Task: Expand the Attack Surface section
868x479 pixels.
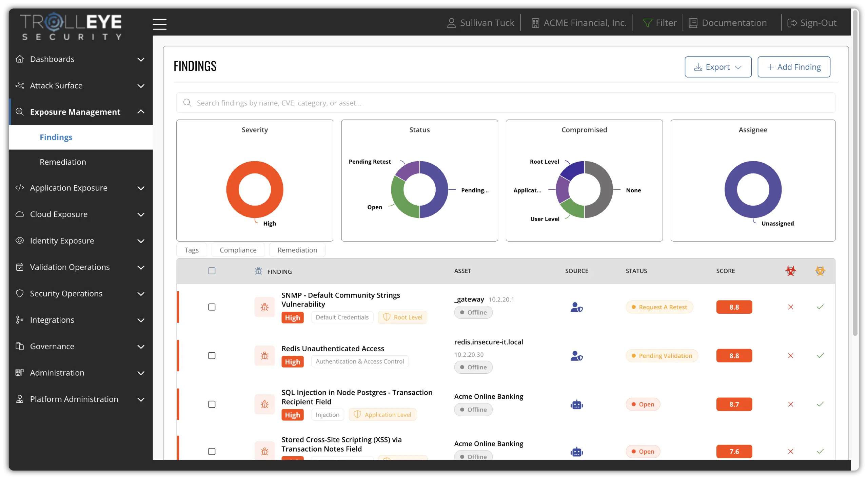Action: (x=81, y=86)
